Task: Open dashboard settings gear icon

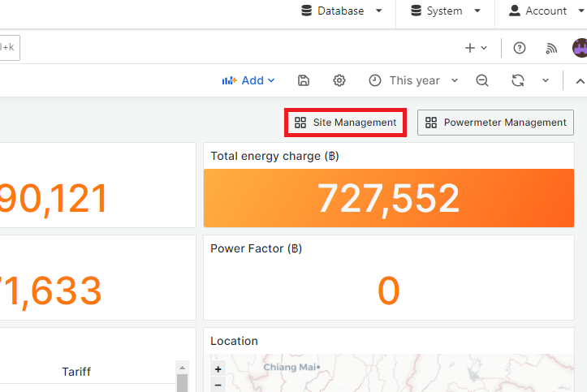Action: tap(339, 80)
